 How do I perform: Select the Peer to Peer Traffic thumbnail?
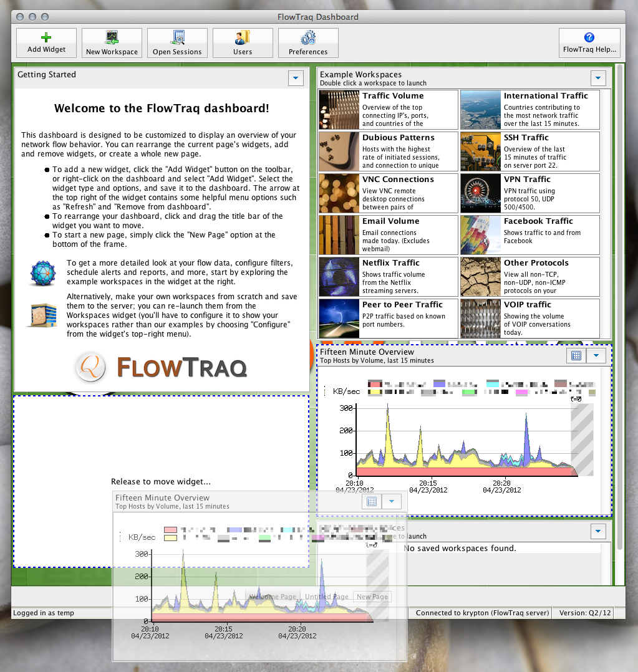point(339,319)
